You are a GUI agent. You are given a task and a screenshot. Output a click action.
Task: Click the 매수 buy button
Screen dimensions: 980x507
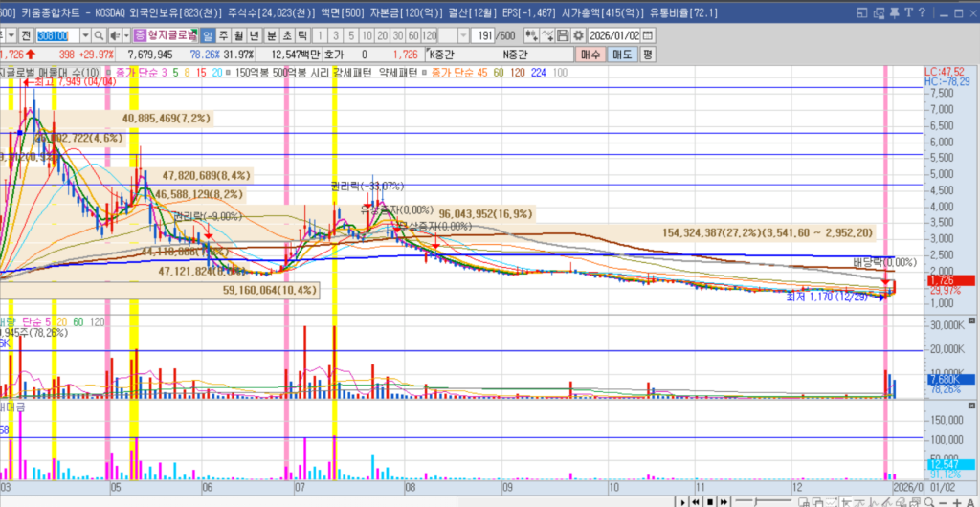pyautogui.click(x=590, y=54)
